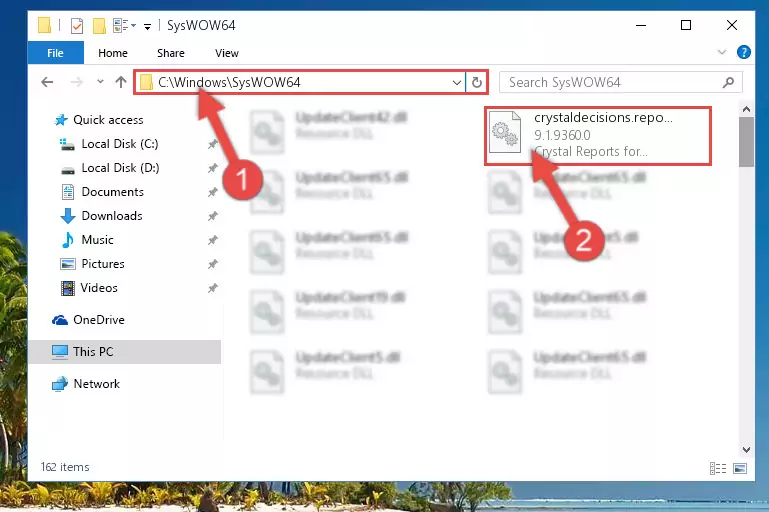769x512 pixels.
Task: Click the Back navigation arrow
Action: (47, 82)
